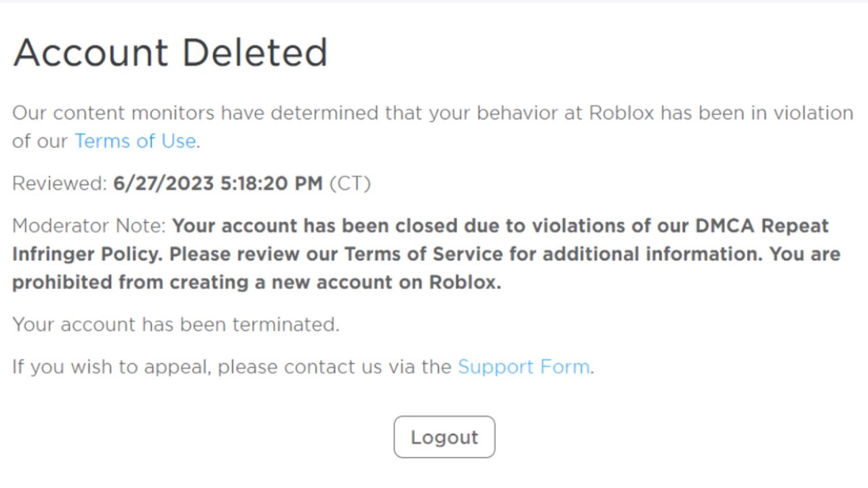Click the word Roblox in the first paragraph
The height and width of the screenshot is (488, 868).
(x=621, y=113)
